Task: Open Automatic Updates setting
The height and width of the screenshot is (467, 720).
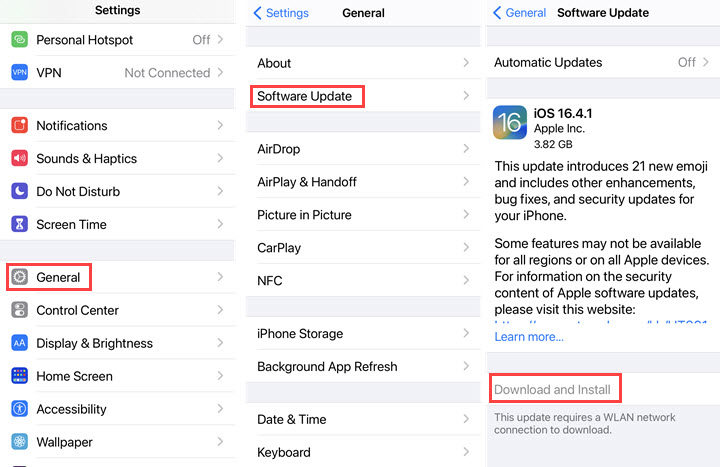Action: [x=603, y=62]
